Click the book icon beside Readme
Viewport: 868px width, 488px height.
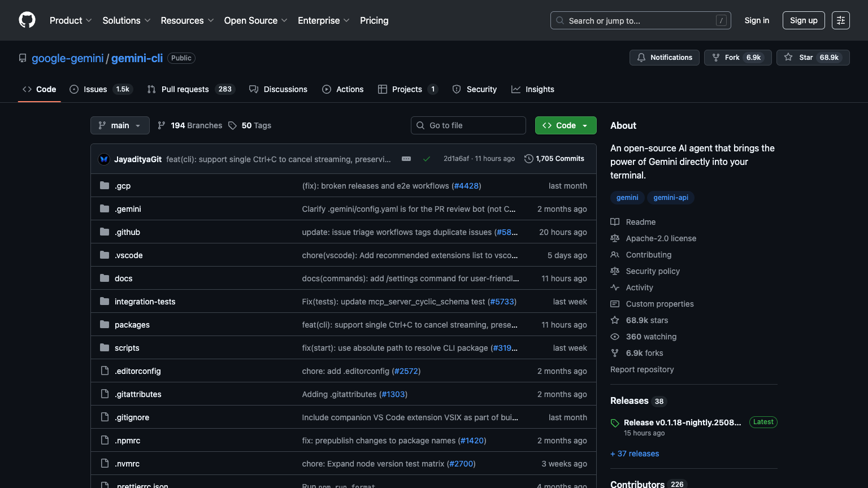pyautogui.click(x=614, y=221)
